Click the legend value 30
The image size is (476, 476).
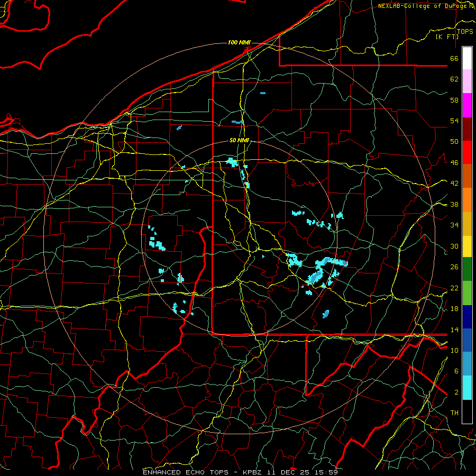pos(454,246)
